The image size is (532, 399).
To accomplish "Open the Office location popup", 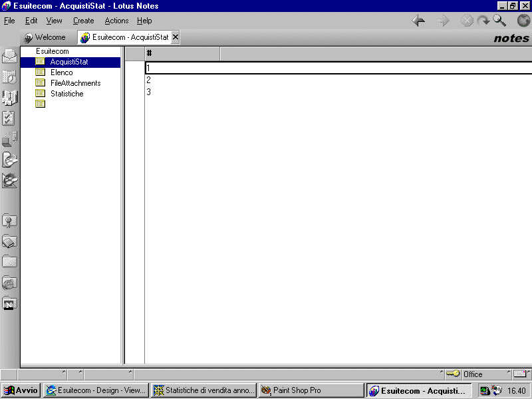I will point(487,374).
